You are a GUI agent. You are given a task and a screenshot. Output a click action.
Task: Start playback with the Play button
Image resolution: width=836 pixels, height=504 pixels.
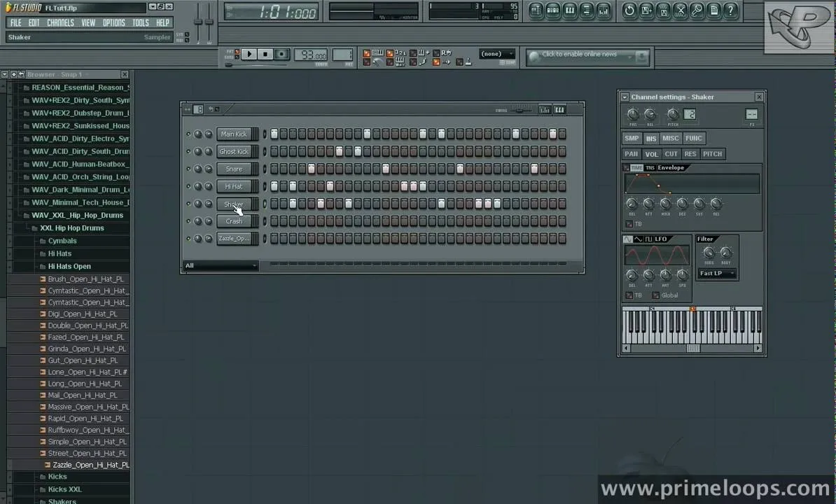(x=249, y=55)
